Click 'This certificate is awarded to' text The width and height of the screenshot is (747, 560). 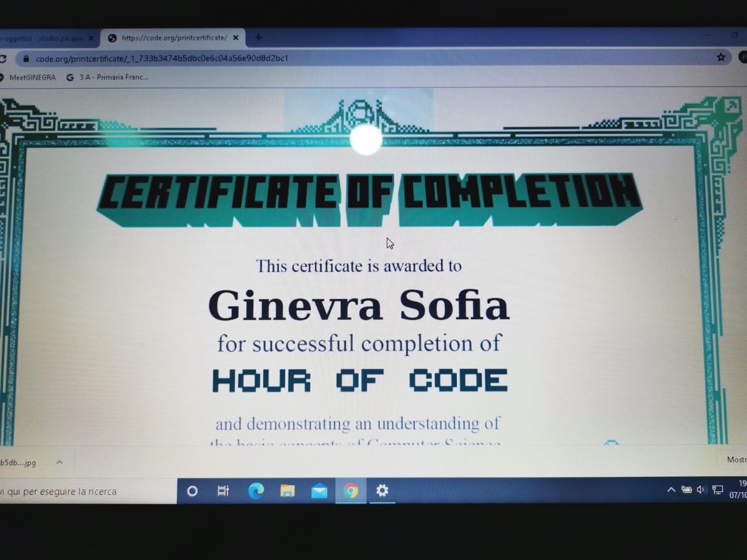tap(359, 266)
